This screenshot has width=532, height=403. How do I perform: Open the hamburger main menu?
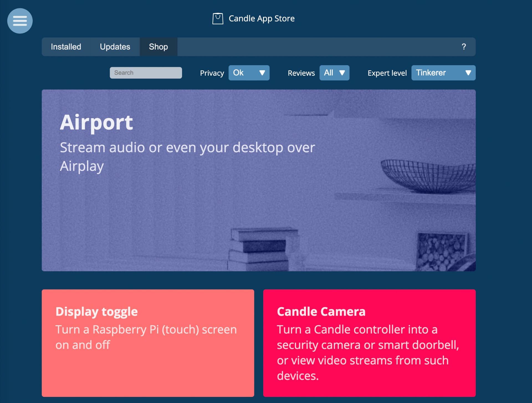20,21
